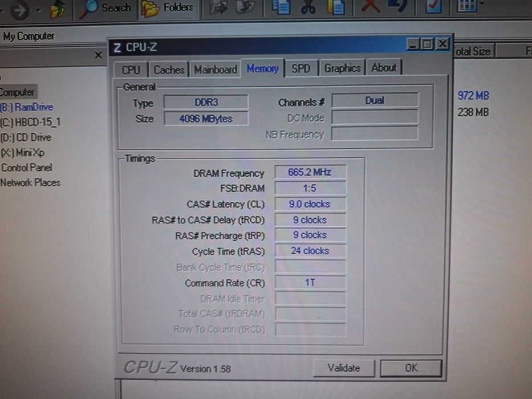This screenshot has height=399, width=532.
Task: Click the Views grid icon
Action: (467, 6)
